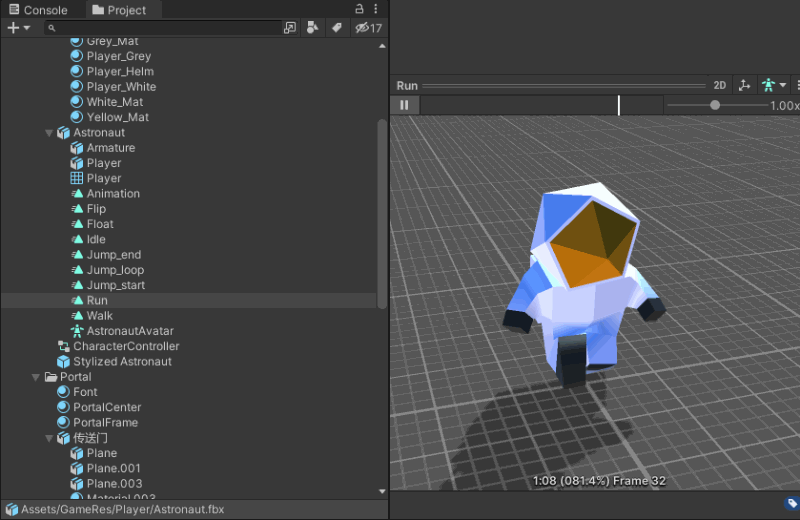
Task: Pause the Run animation preview
Action: (x=404, y=105)
